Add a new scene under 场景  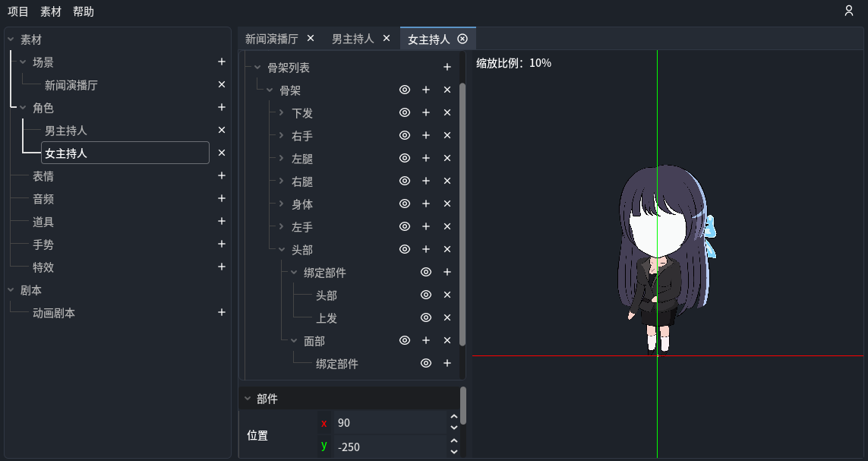coord(221,62)
